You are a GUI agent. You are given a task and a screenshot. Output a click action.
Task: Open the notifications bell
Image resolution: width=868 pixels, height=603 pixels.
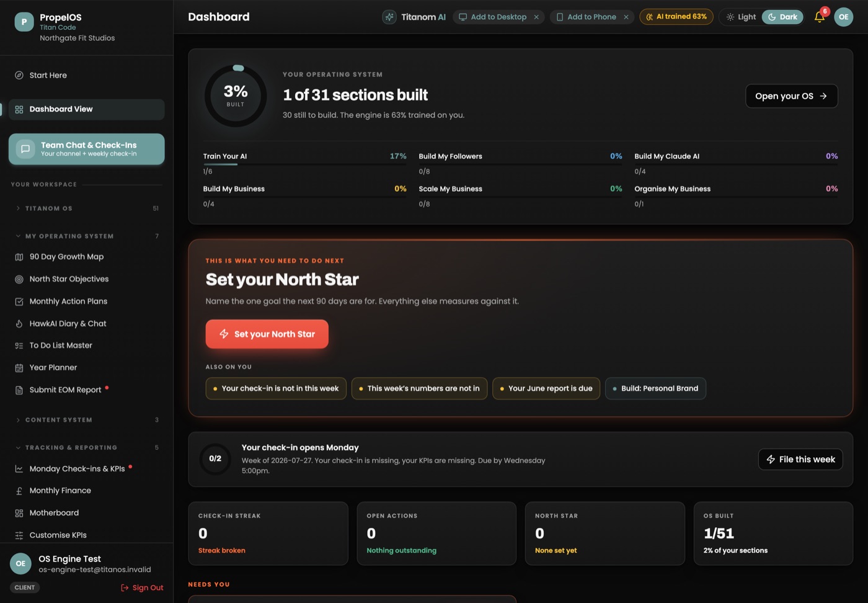(x=820, y=17)
